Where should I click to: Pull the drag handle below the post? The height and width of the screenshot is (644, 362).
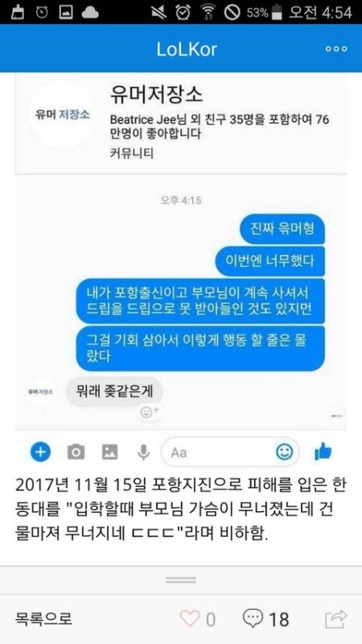pos(181,580)
